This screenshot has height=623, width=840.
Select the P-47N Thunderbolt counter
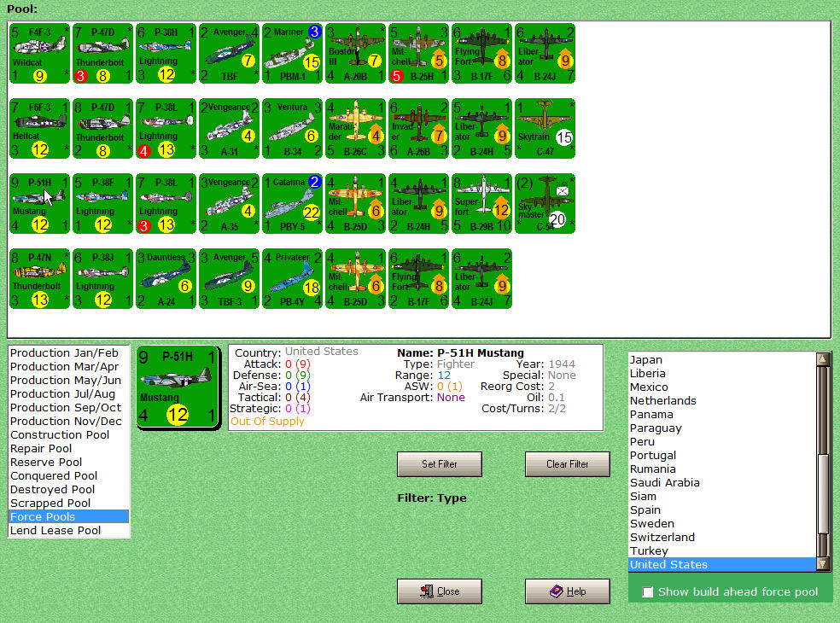[x=39, y=278]
